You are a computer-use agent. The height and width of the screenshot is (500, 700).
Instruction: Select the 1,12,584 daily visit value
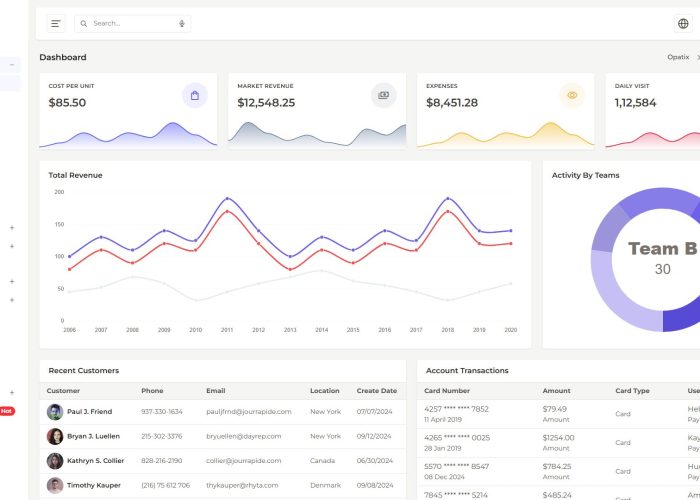click(x=635, y=103)
